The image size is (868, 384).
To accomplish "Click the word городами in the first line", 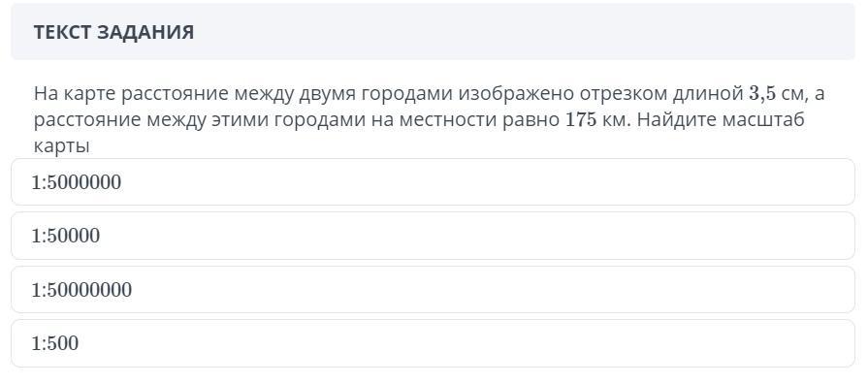I will 406,95.
